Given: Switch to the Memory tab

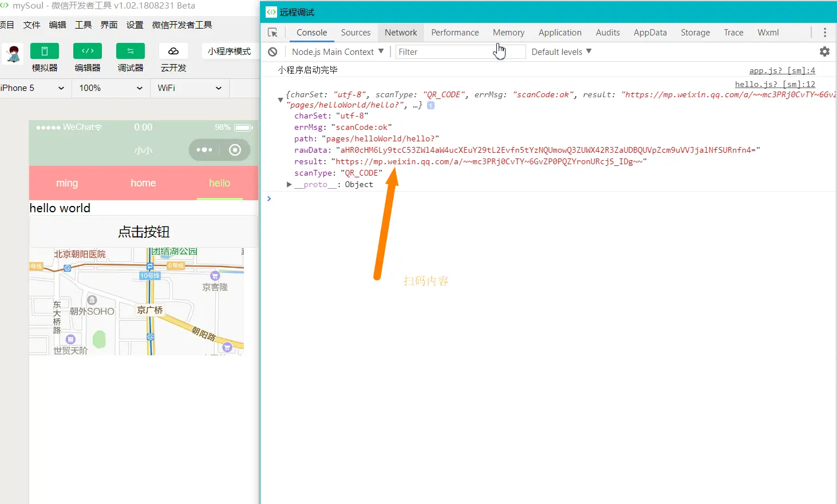Looking at the screenshot, I should [x=508, y=33].
